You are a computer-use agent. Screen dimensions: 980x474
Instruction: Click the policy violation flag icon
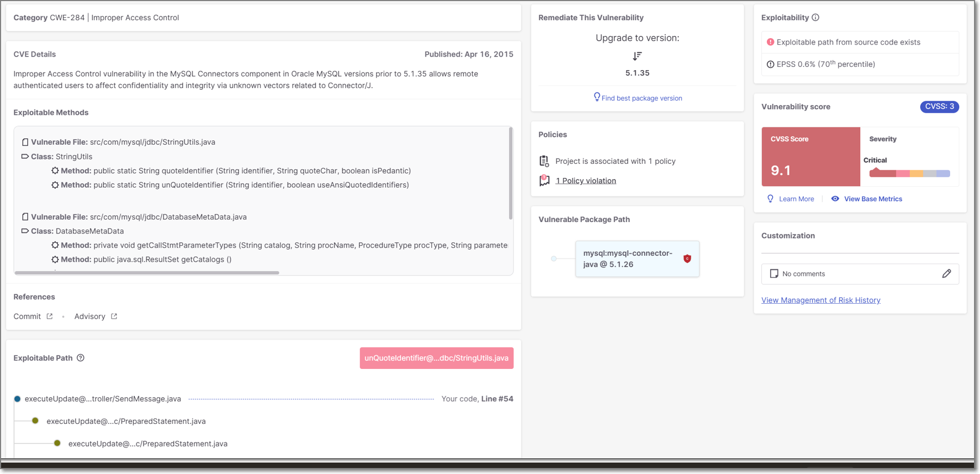tap(544, 181)
